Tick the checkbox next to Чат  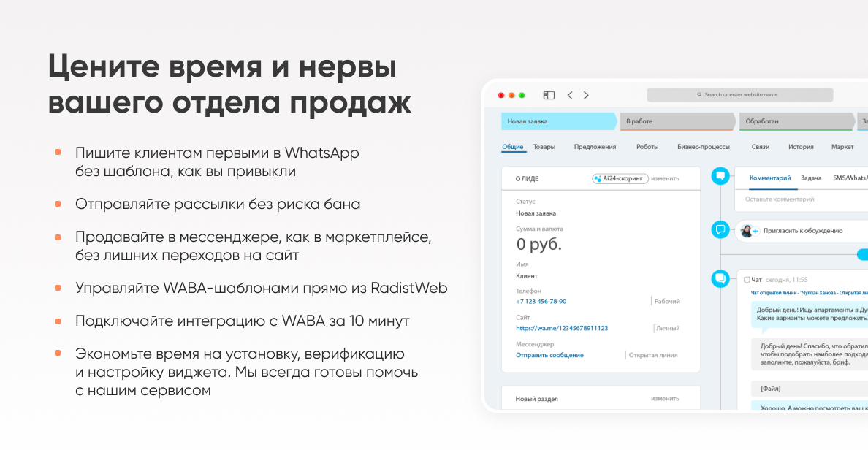747,280
